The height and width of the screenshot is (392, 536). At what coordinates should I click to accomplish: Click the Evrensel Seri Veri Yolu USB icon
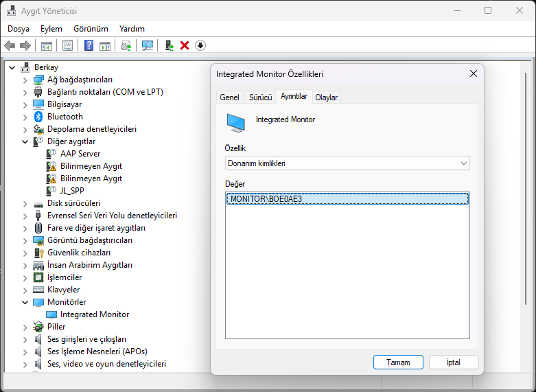(38, 216)
